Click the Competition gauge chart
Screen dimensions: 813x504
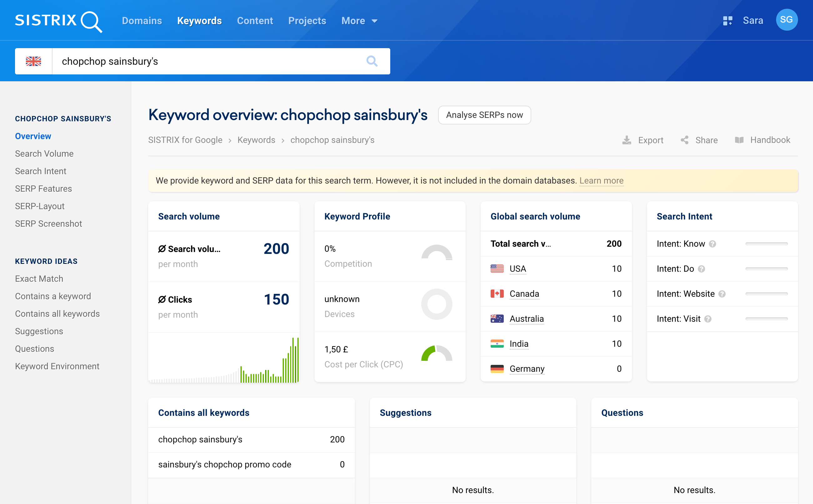tap(437, 253)
